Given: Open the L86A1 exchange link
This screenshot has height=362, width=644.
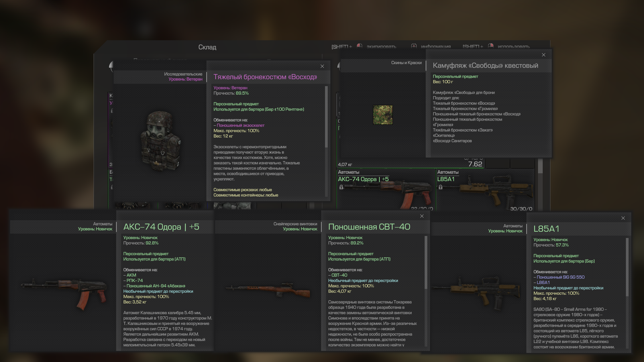Looking at the screenshot, I should point(543,283).
